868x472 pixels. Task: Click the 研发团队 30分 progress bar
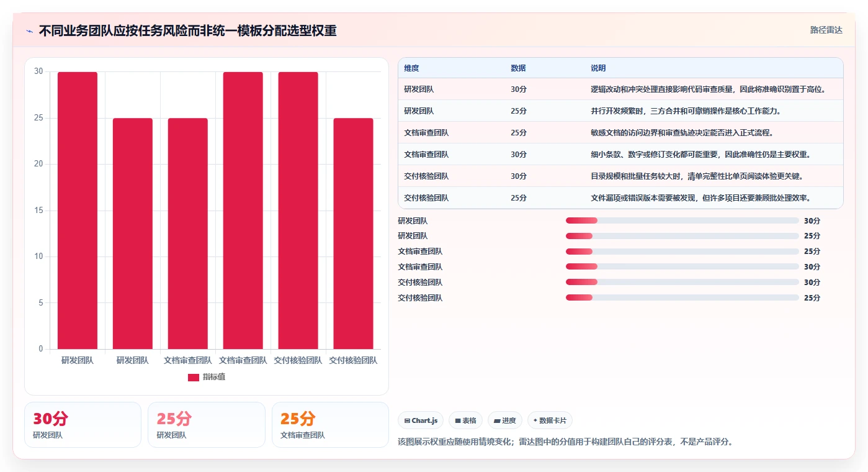point(682,220)
